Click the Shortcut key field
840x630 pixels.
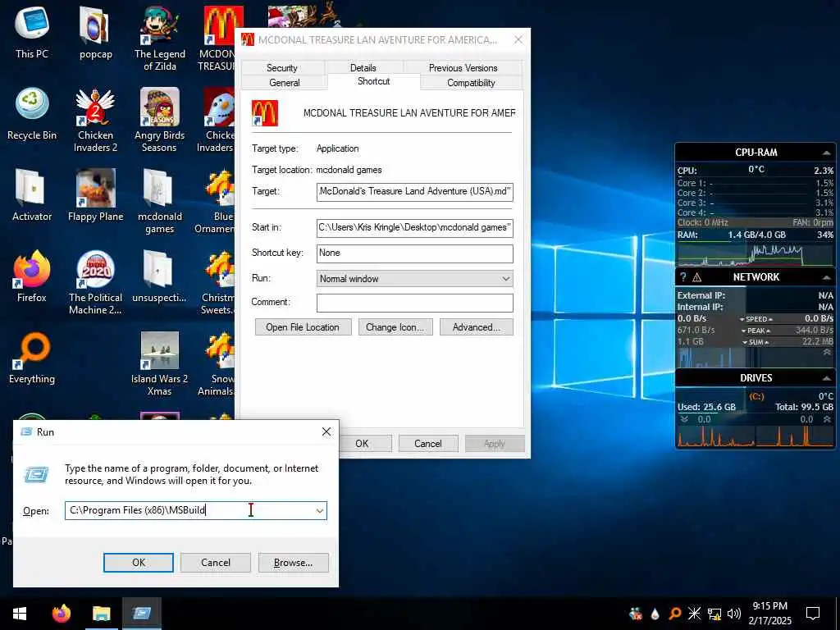pyautogui.click(x=414, y=253)
